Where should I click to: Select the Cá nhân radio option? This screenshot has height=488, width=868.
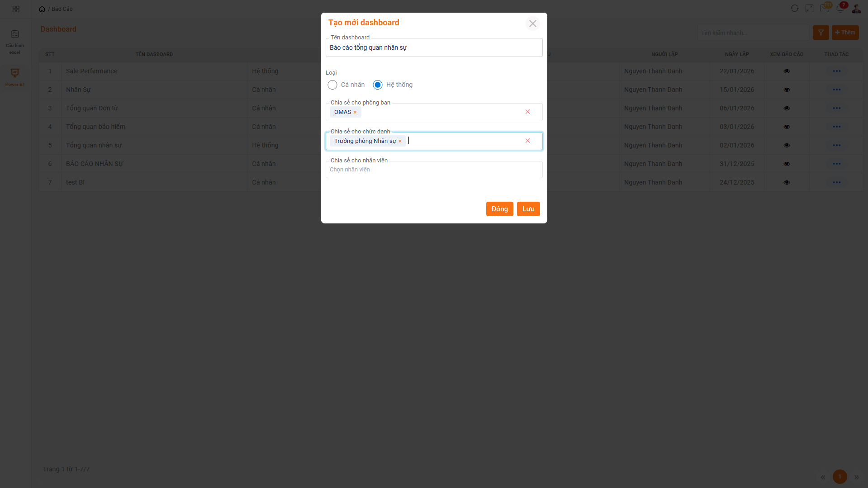point(332,85)
